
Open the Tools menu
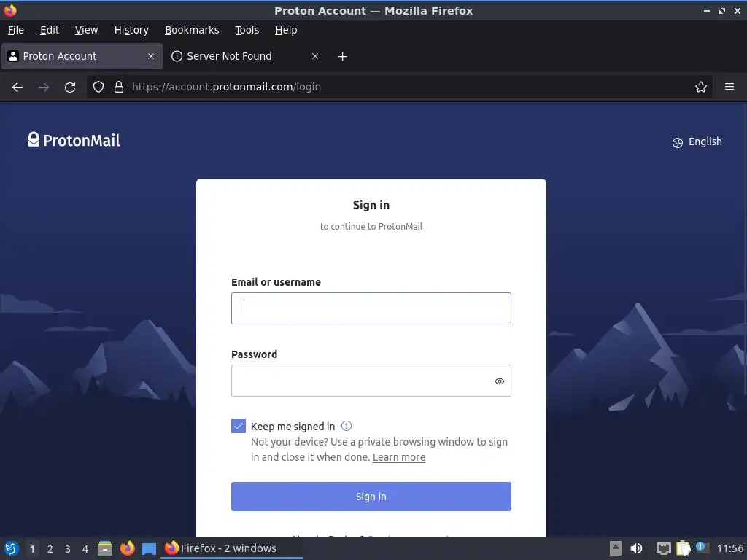[247, 30]
